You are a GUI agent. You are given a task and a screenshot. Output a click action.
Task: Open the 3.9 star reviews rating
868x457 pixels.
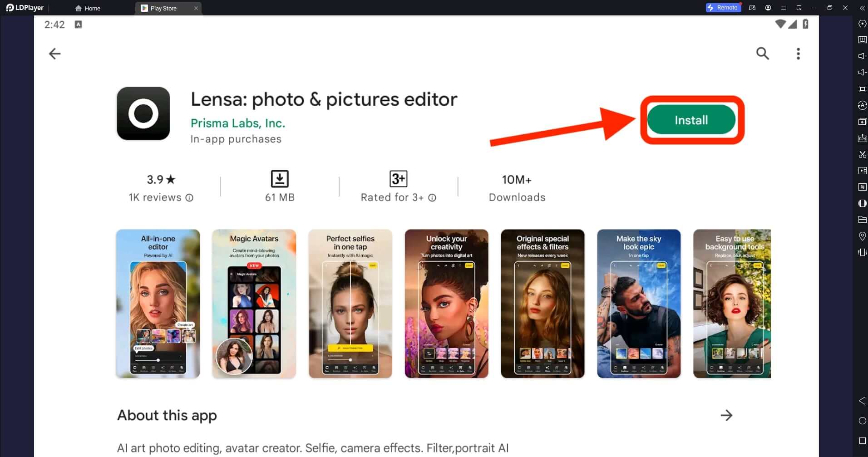point(161,179)
